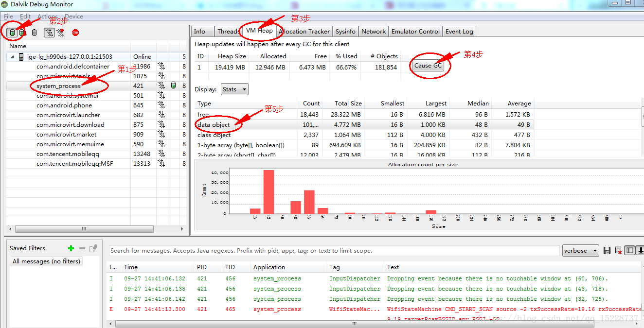This screenshot has width=644, height=328.
Task: Clear the log using the clear icon
Action: click(618, 250)
